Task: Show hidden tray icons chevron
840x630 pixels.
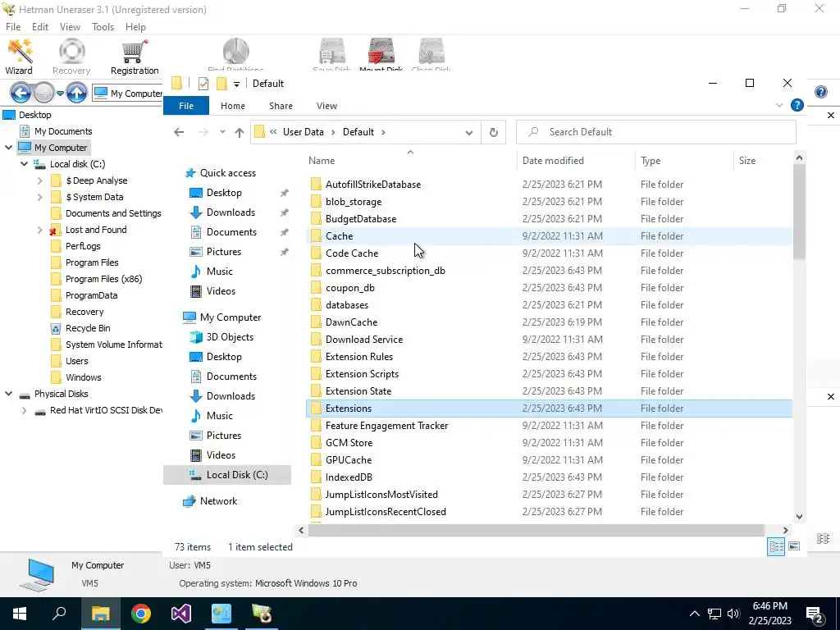Action: 694,614
